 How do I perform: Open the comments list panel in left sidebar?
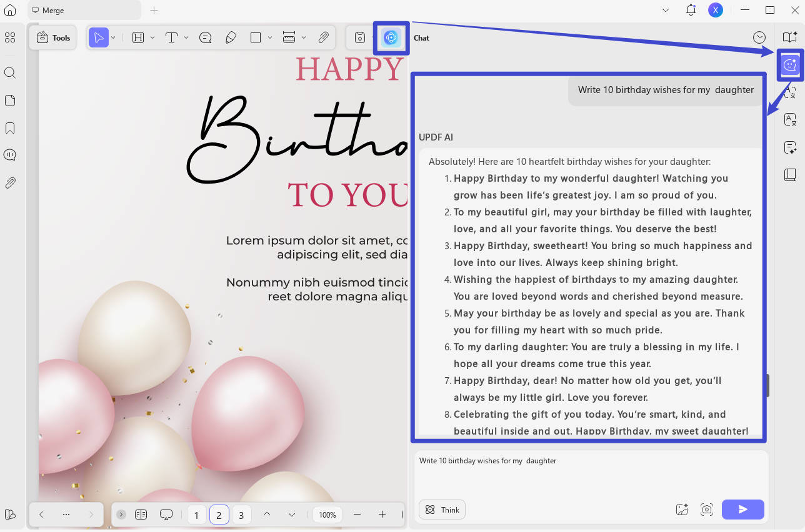tap(10, 155)
